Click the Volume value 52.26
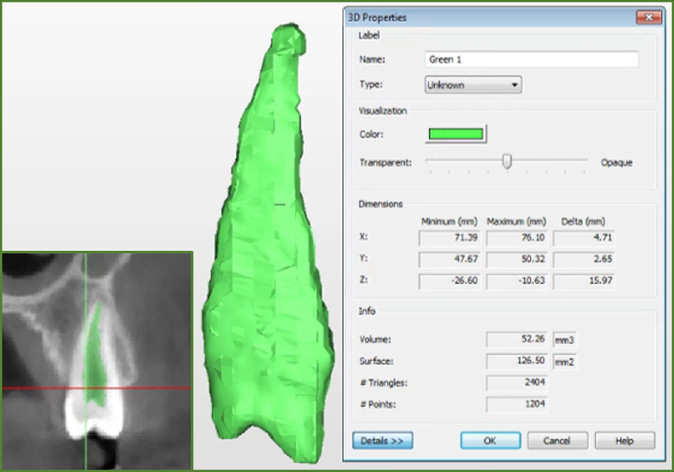Image resolution: width=674 pixels, height=472 pixels. pyautogui.click(x=517, y=339)
